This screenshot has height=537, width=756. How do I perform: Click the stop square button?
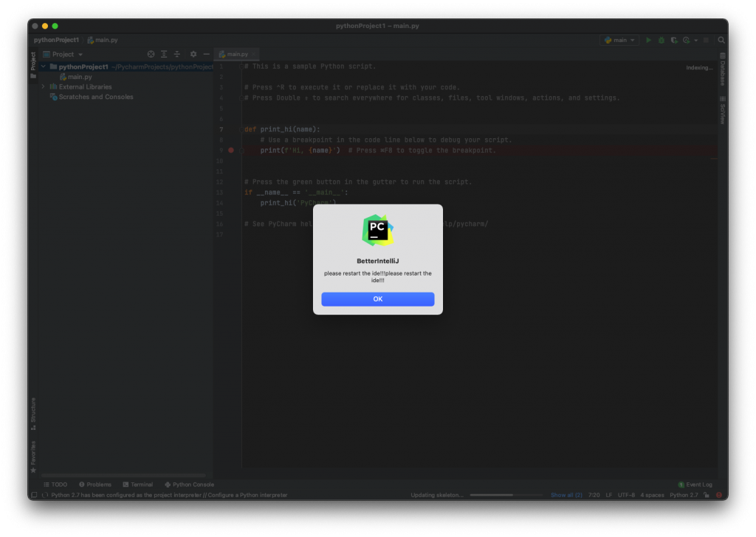point(707,41)
